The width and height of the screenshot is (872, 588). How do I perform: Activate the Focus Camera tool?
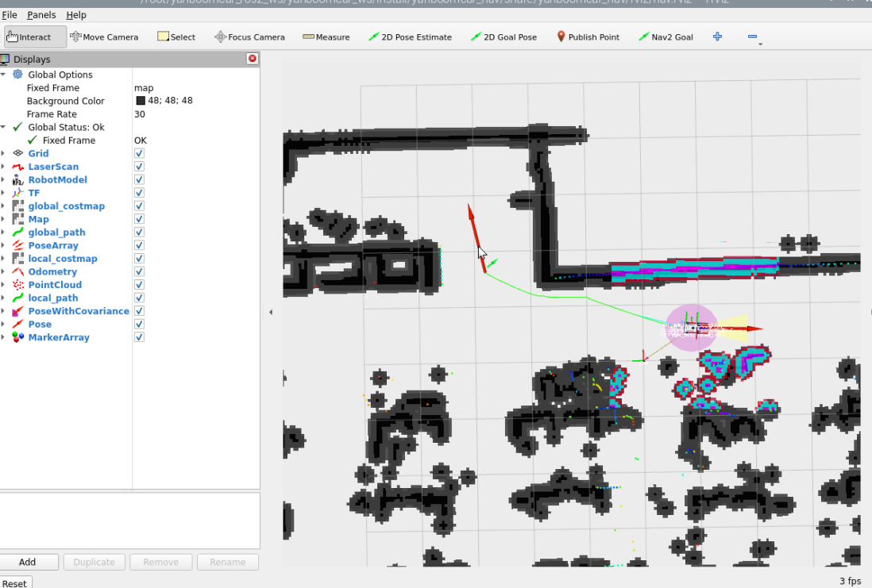coord(249,37)
